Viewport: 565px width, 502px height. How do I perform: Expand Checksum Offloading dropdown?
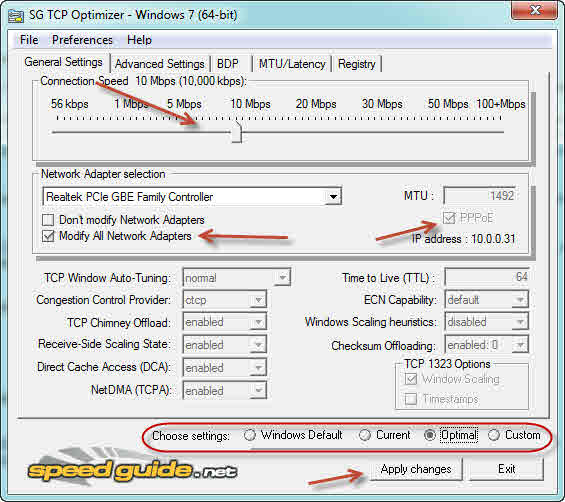click(x=520, y=345)
